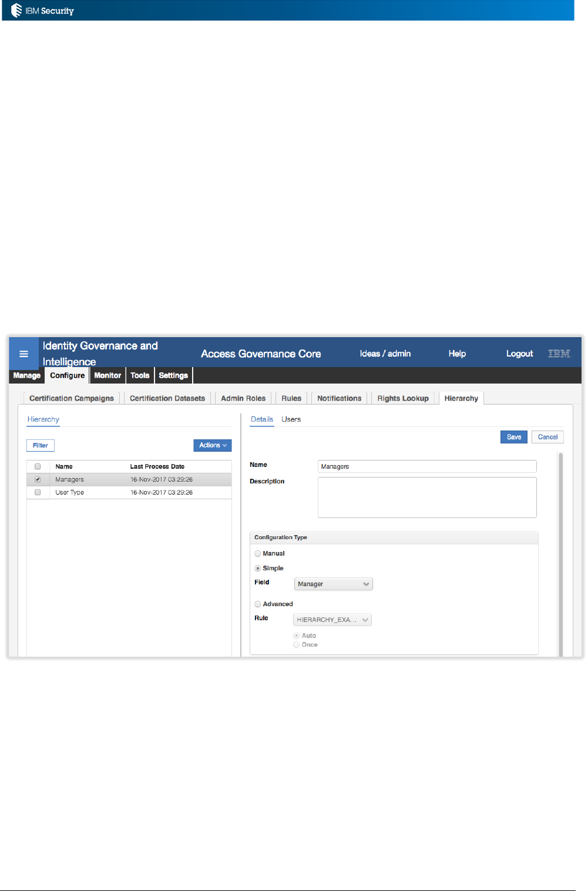The height and width of the screenshot is (891, 588).
Task: Open Certification Campaigns tab
Action: pyautogui.click(x=72, y=398)
